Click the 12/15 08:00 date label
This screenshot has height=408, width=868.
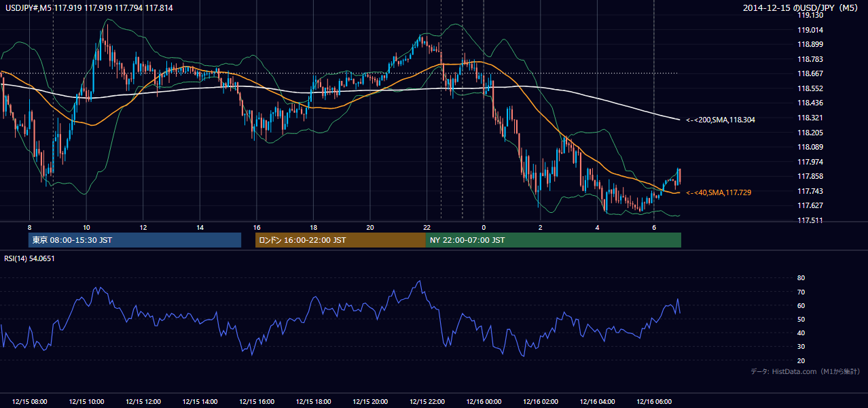coord(30,402)
